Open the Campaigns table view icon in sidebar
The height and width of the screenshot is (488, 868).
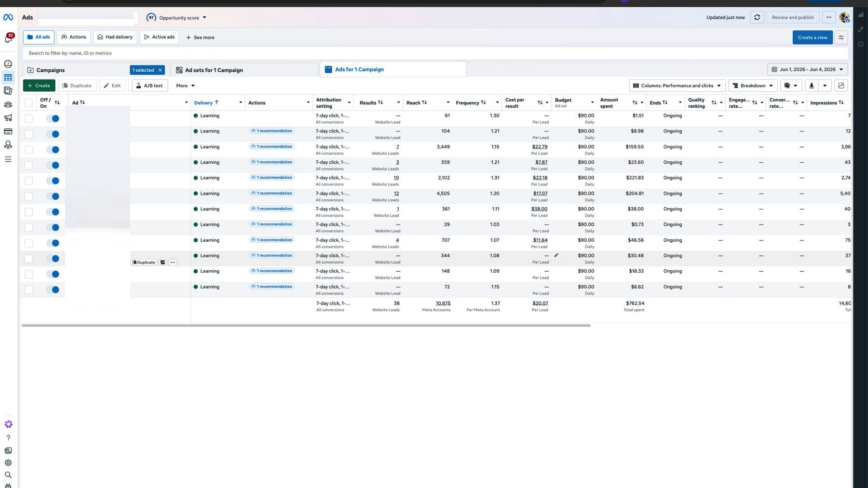8,77
